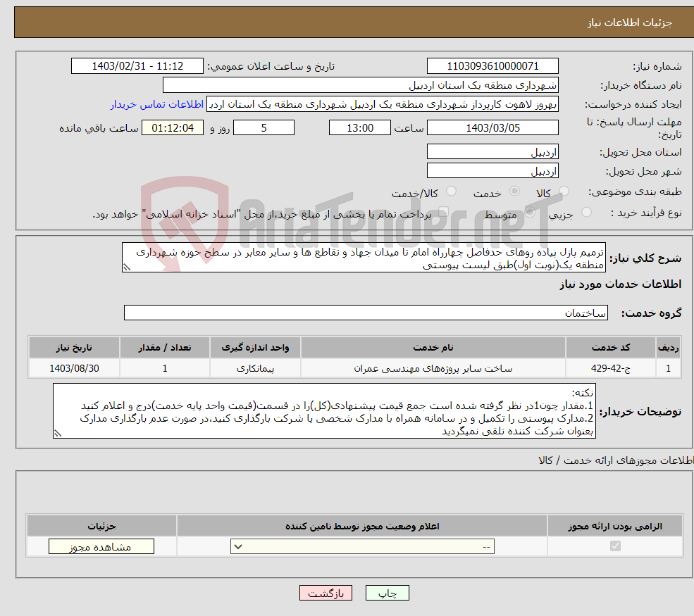The image size is (694, 616).
Task: Click the نام خدمت column header
Action: pyautogui.click(x=433, y=348)
